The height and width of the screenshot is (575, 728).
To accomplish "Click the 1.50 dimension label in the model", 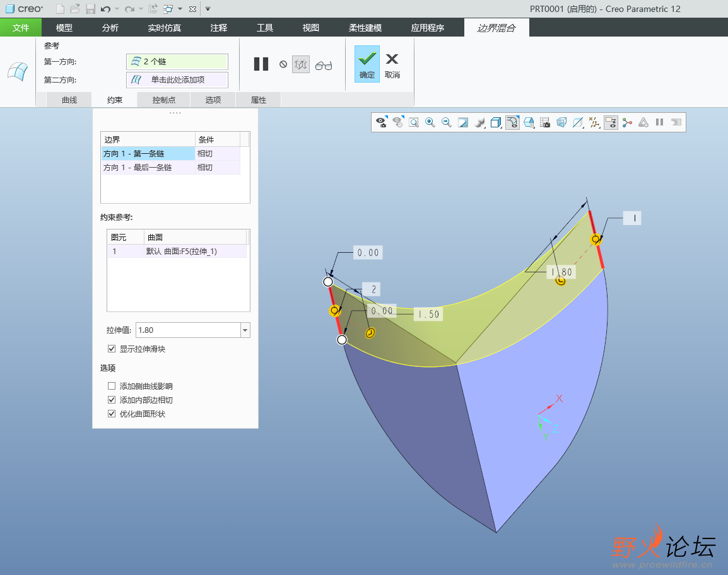I will pyautogui.click(x=428, y=314).
